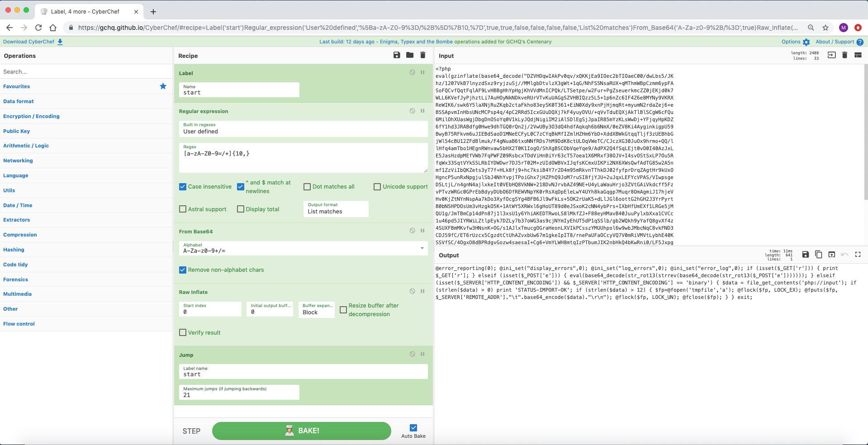Viewport: 868px width, 445px height.
Task: Click the Download CyberChef arrow icon
Action: 60,42
